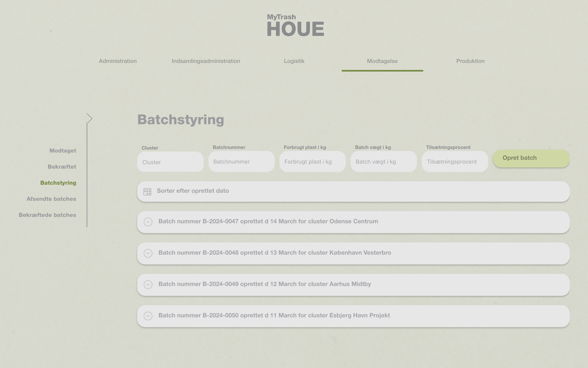This screenshot has height=368, width=588.
Task: Go to Afsendte batches
Action: point(51,199)
